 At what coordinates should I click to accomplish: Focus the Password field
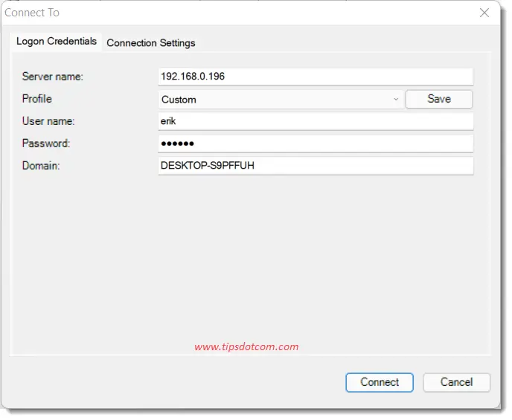(316, 143)
